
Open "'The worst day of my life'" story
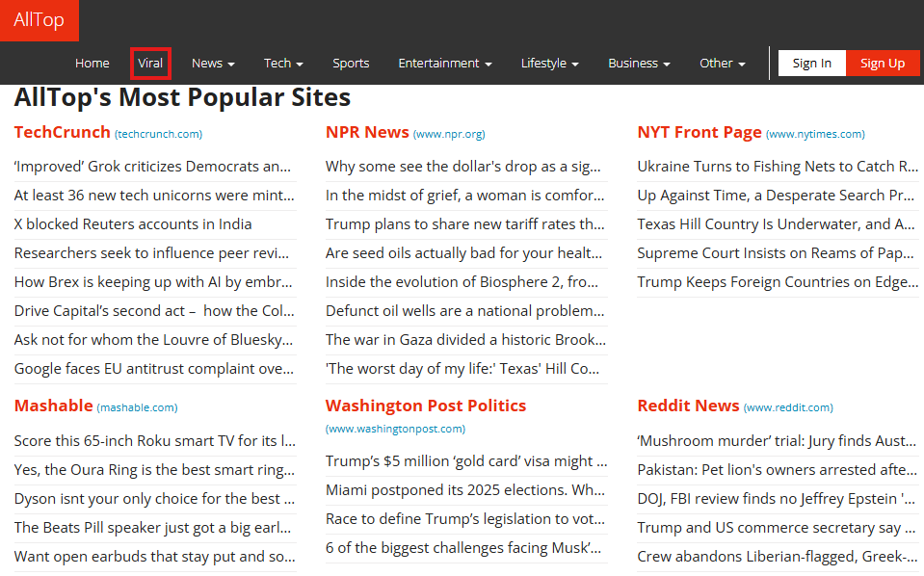point(462,369)
